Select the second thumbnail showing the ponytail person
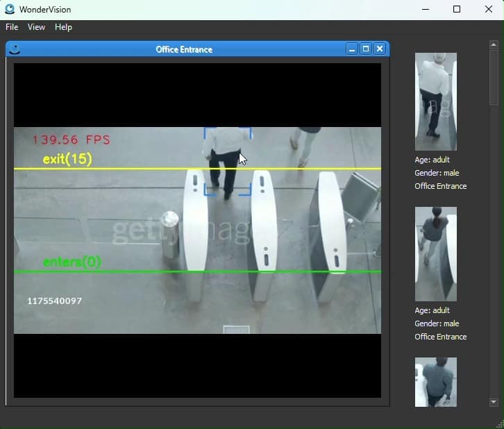The height and width of the screenshot is (429, 504). [435, 253]
